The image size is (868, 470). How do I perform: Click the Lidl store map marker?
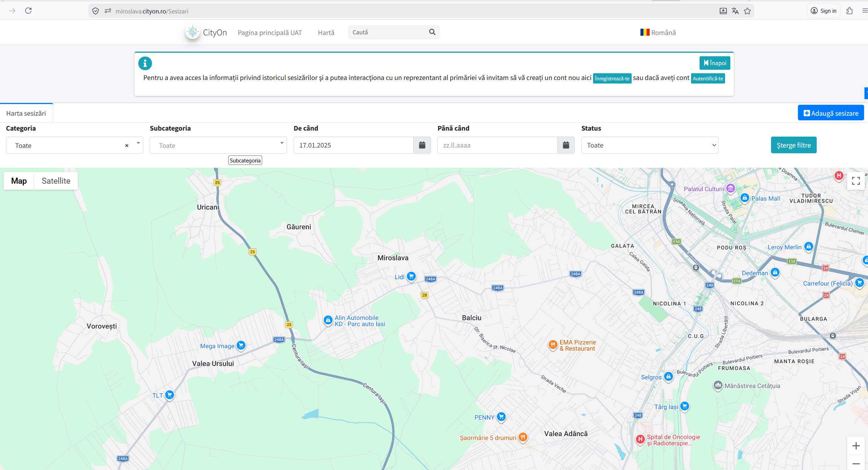(411, 276)
